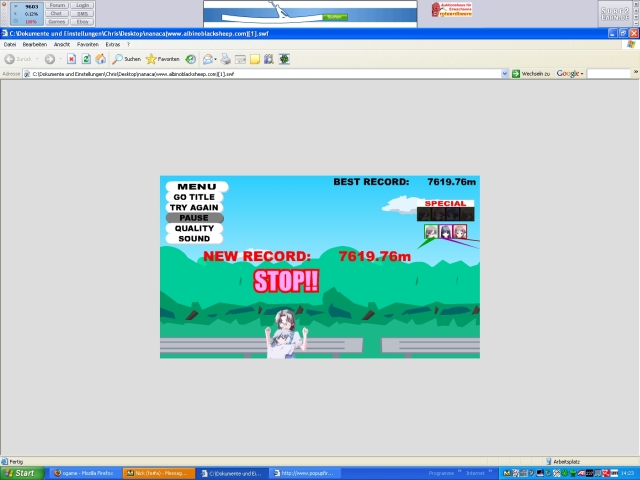Open the mail envelope toolbar icon
640x480 pixels.
coord(208,59)
